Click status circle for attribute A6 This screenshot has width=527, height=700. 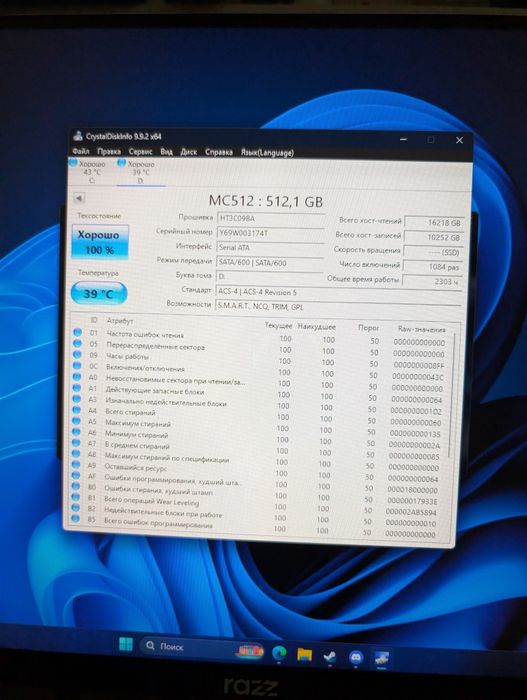click(76, 432)
